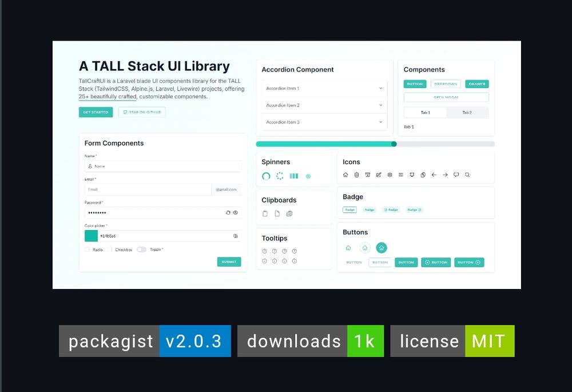The width and height of the screenshot is (572, 392).
Task: Select Tab 1
Action: click(425, 112)
